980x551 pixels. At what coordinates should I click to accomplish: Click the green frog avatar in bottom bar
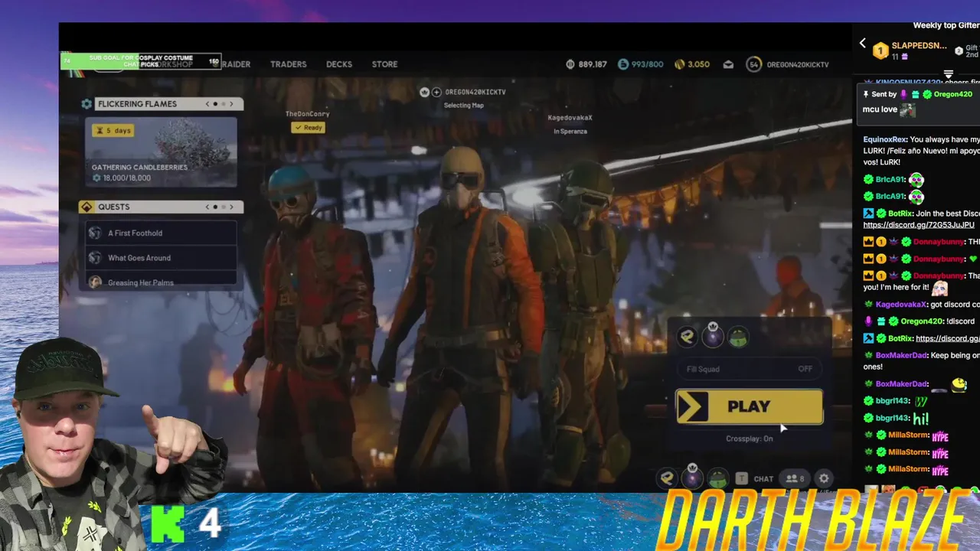pyautogui.click(x=717, y=478)
